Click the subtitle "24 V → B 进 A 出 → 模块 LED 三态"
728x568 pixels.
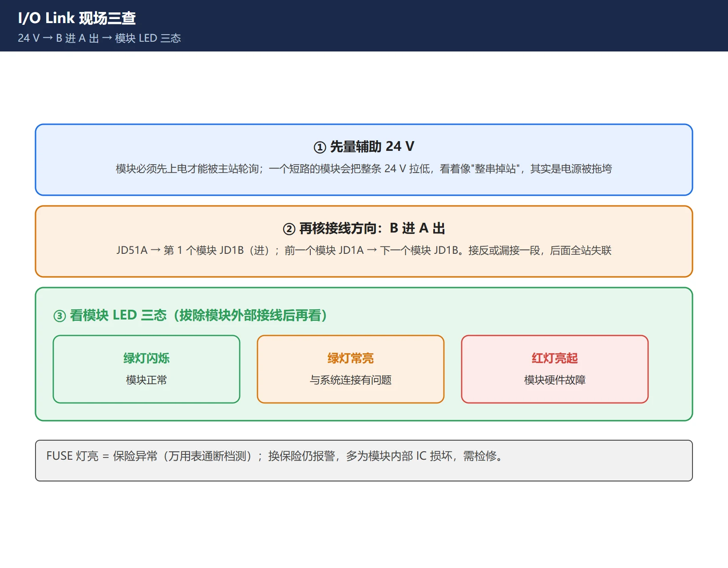tap(99, 38)
